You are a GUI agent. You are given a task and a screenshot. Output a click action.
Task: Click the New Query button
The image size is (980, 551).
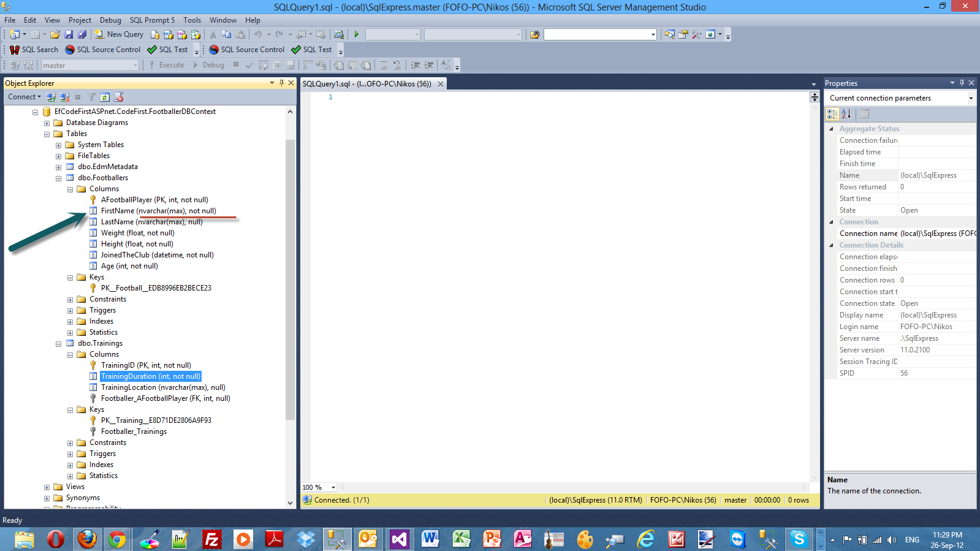(x=119, y=34)
